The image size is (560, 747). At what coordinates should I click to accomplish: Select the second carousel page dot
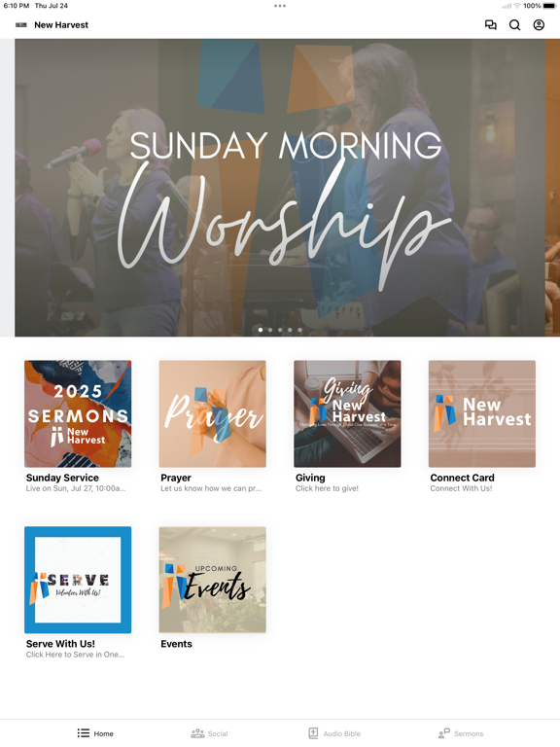[x=270, y=330]
